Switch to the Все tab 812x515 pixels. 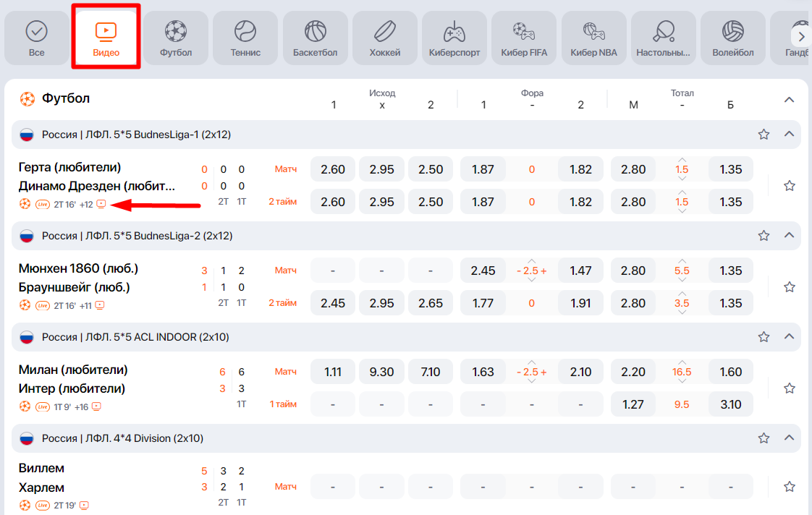click(x=36, y=38)
